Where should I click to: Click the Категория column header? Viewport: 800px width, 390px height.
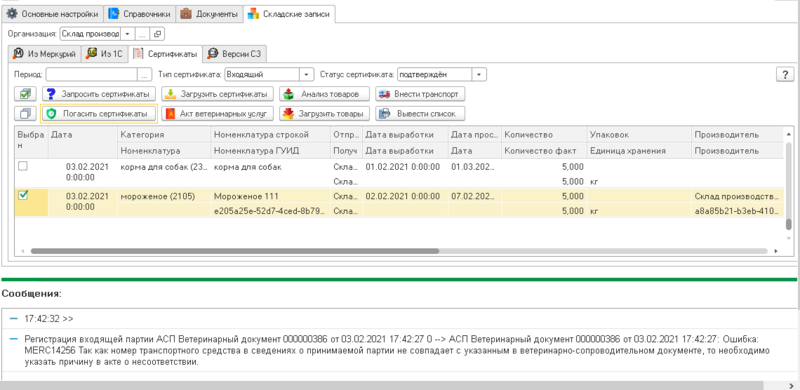tap(164, 135)
